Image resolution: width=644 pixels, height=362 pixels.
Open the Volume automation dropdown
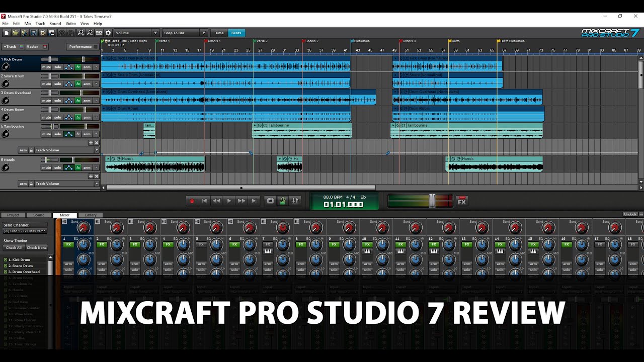click(x=155, y=32)
